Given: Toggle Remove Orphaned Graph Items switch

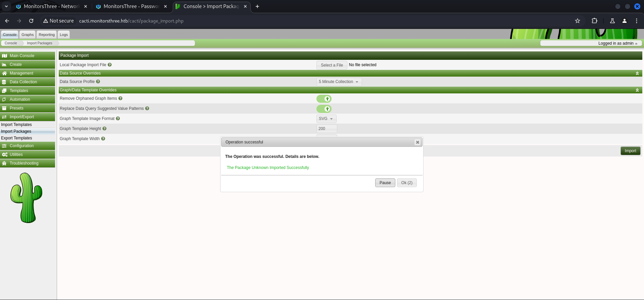Looking at the screenshot, I should pyautogui.click(x=324, y=99).
